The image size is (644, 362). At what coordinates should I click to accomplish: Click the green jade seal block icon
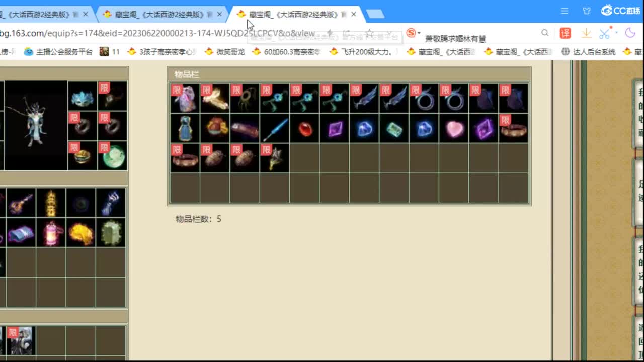coord(111,232)
